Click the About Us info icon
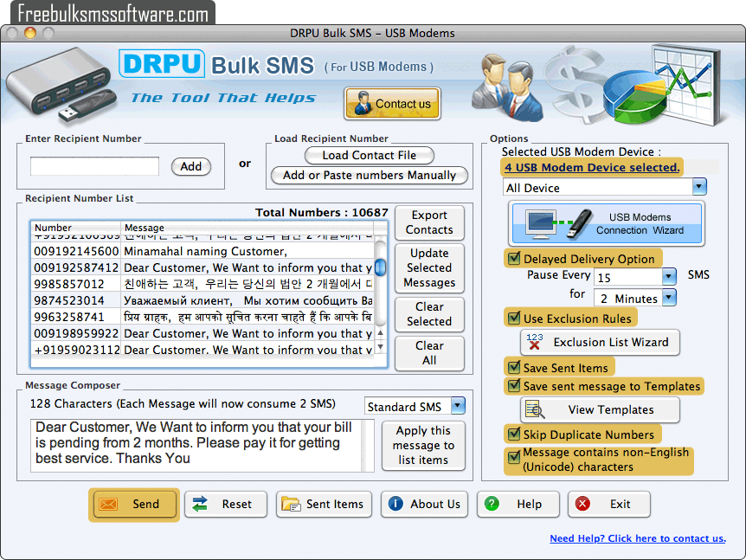 [396, 504]
